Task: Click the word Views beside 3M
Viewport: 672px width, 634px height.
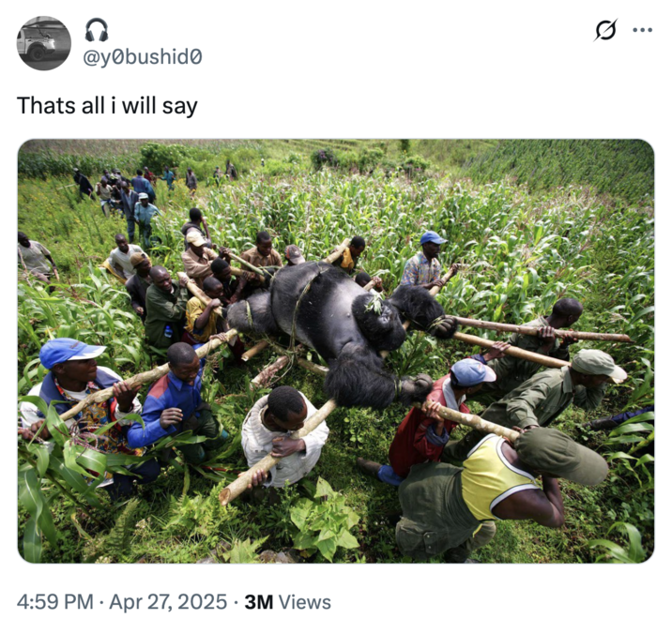Action: click(305, 602)
